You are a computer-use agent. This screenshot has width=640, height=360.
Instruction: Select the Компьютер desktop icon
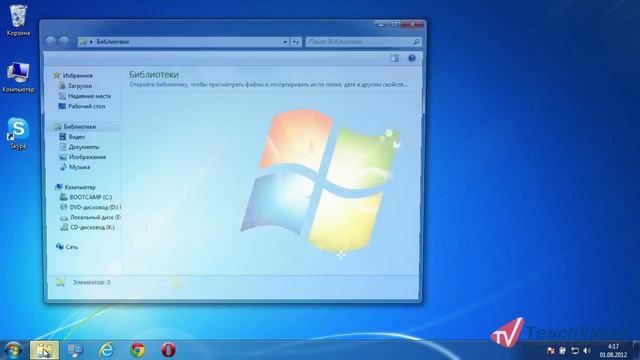pyautogui.click(x=18, y=78)
